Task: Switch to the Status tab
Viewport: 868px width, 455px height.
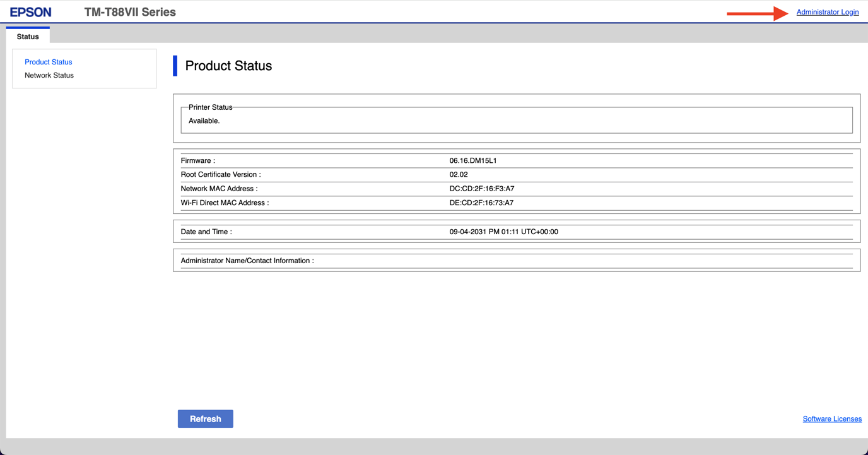Action: (x=28, y=36)
